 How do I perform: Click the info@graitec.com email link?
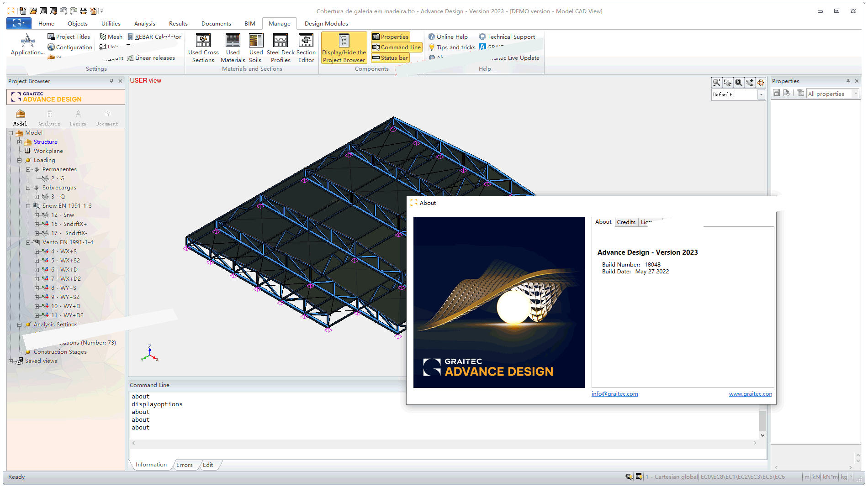coord(614,394)
